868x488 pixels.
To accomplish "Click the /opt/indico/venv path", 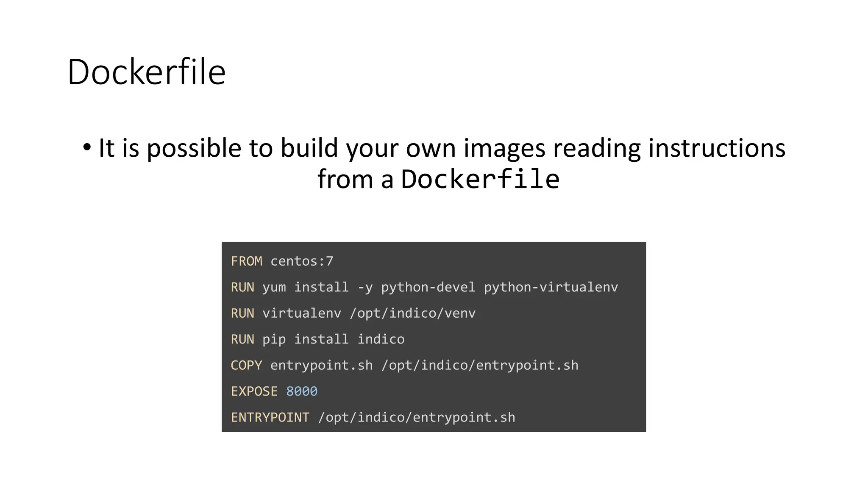I will pyautogui.click(x=412, y=313).
